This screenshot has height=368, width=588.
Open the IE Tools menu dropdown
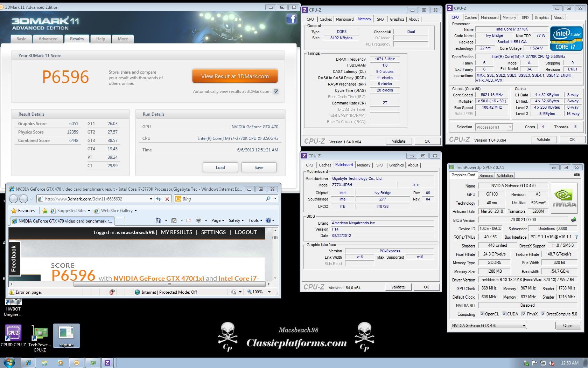(255, 220)
